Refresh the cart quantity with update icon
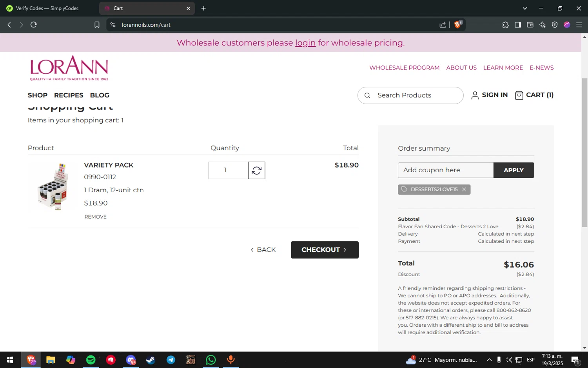The height and width of the screenshot is (368, 588). coord(256,170)
